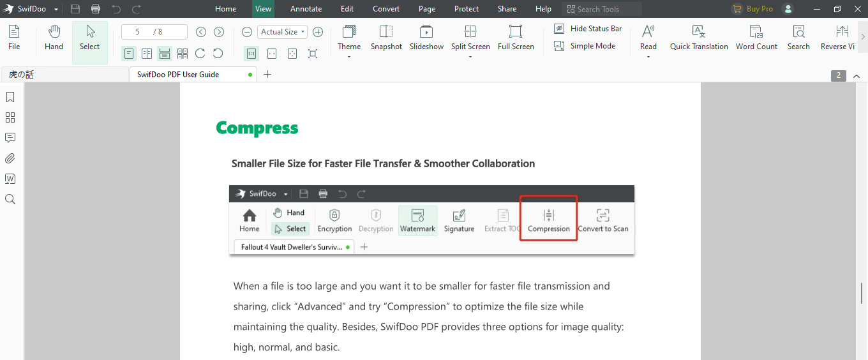Switch to the Annotate tab
This screenshot has width=868, height=360.
coord(306,9)
